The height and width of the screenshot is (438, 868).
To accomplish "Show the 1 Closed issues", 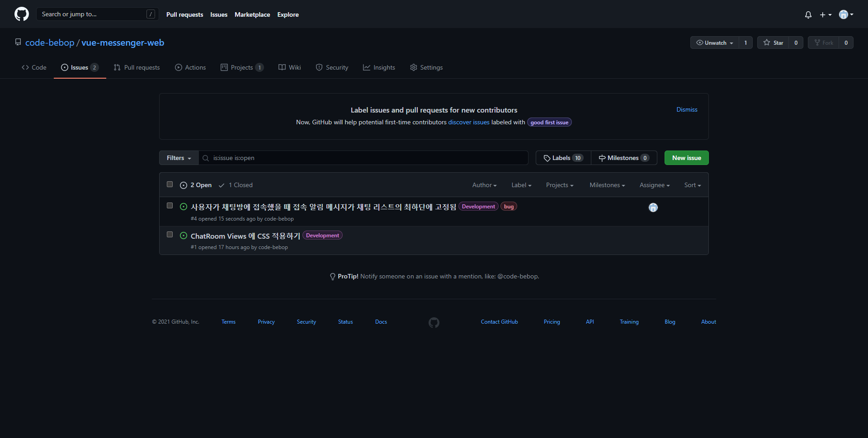I will pyautogui.click(x=236, y=185).
